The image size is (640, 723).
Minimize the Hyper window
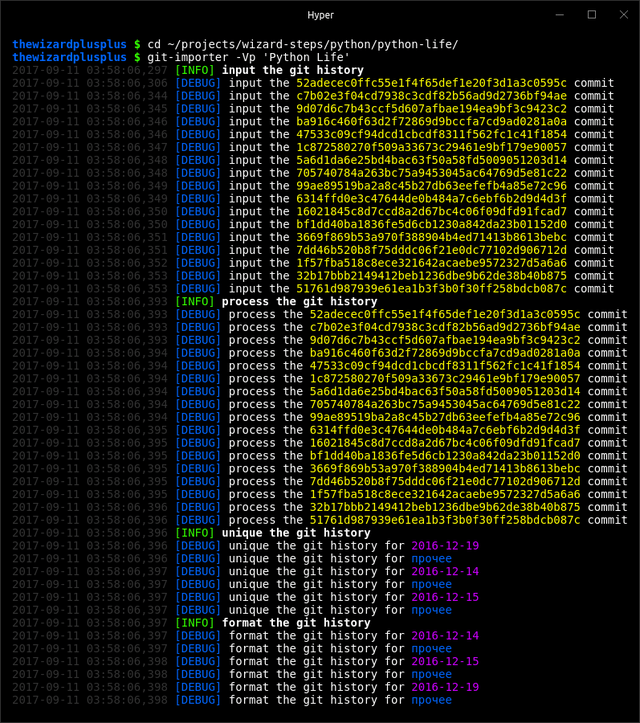click(x=559, y=15)
